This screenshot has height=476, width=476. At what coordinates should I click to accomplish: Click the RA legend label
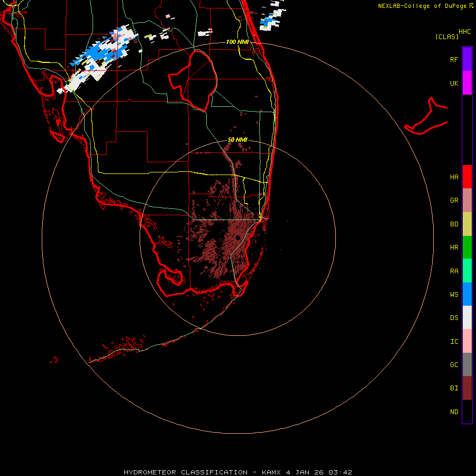[454, 271]
